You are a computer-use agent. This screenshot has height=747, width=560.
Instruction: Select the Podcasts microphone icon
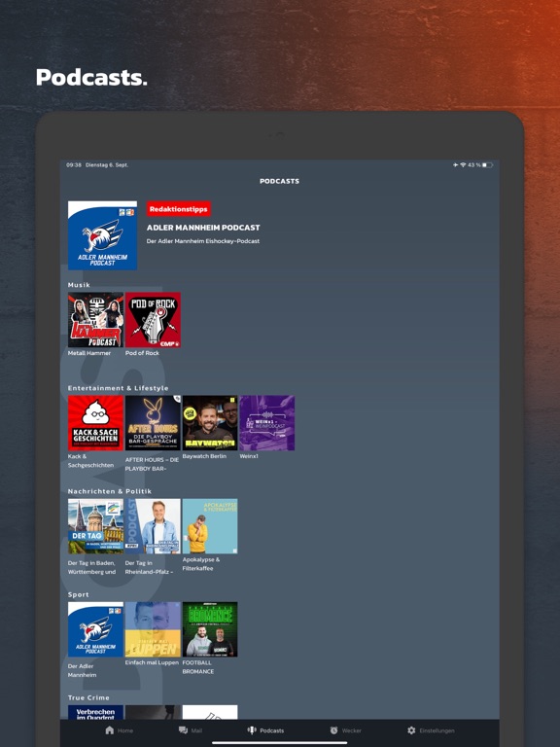(x=252, y=730)
